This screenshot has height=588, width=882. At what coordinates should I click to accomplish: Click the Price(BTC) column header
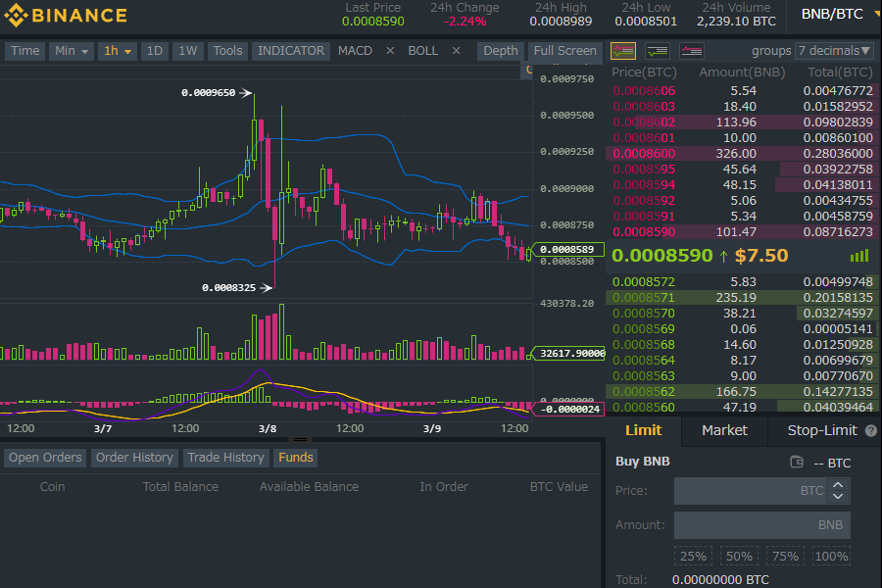644,73
